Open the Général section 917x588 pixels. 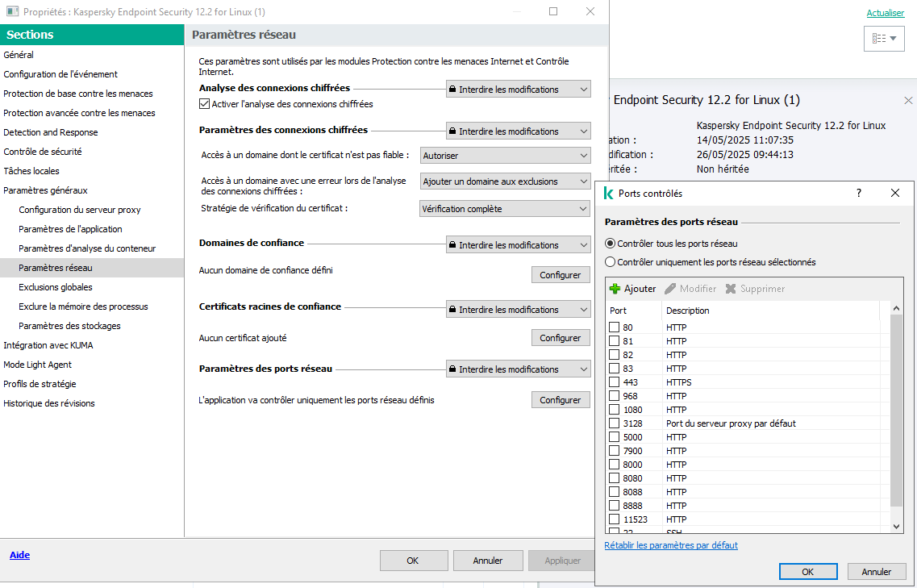[19, 54]
